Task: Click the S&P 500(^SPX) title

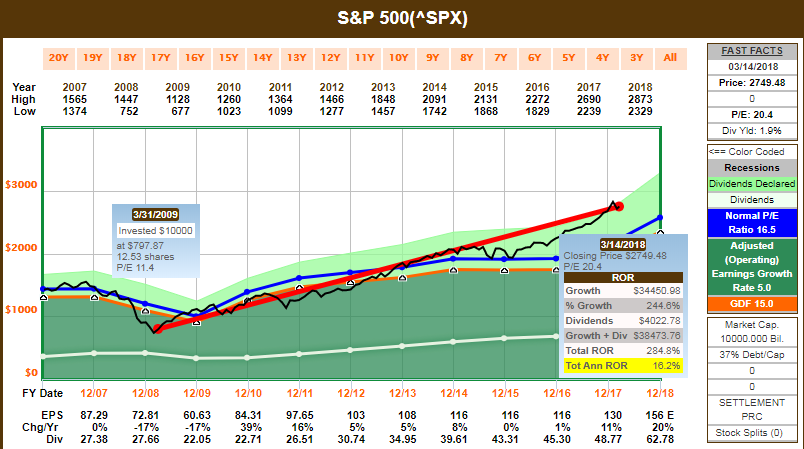Action: coord(403,18)
